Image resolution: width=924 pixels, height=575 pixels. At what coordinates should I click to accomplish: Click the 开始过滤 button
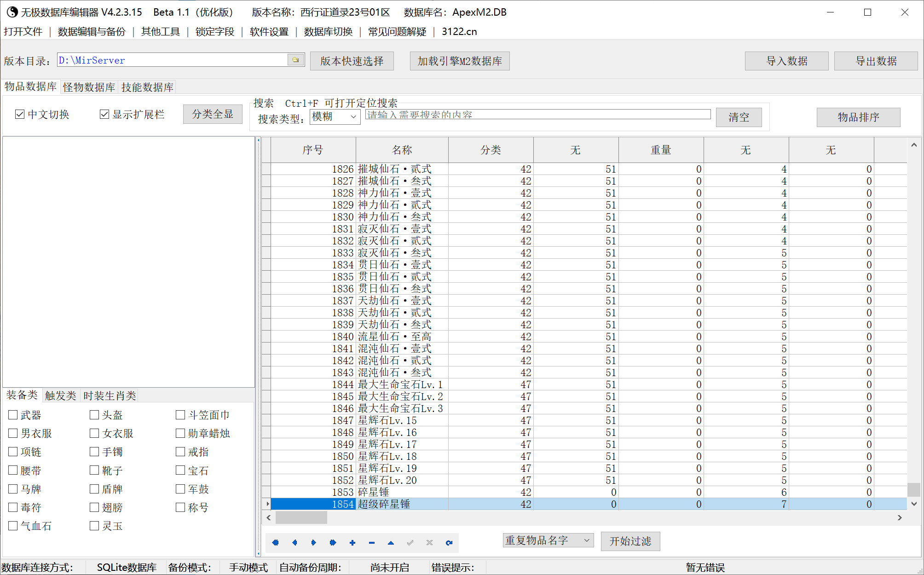630,541
